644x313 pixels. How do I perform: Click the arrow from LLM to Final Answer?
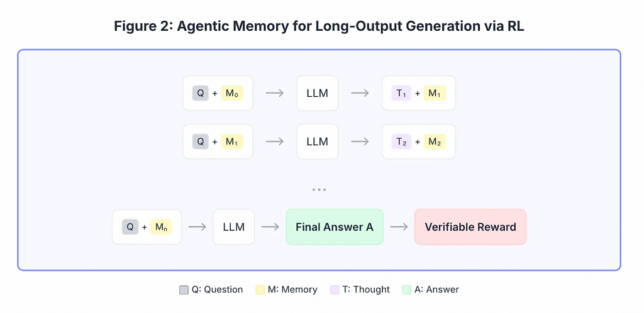[270, 227]
